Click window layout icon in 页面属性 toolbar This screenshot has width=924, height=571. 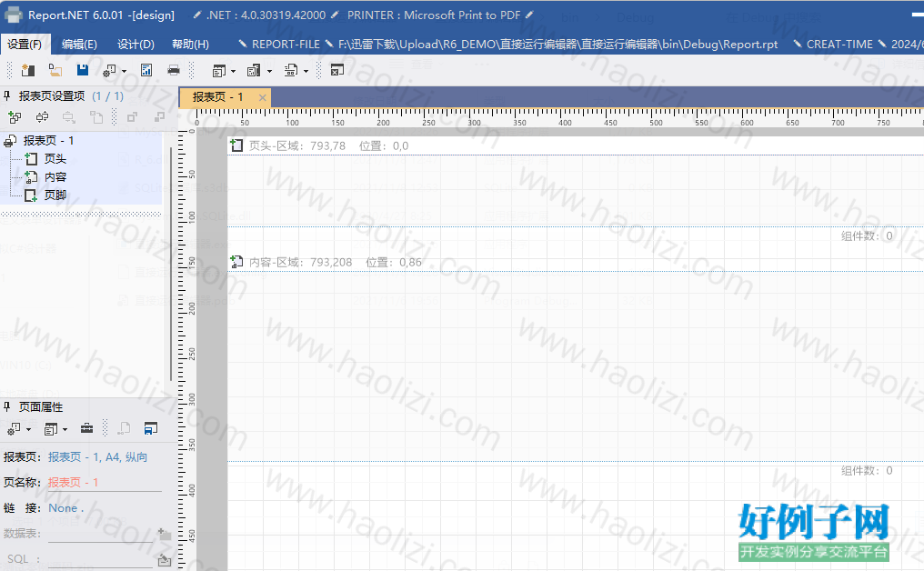click(51, 429)
